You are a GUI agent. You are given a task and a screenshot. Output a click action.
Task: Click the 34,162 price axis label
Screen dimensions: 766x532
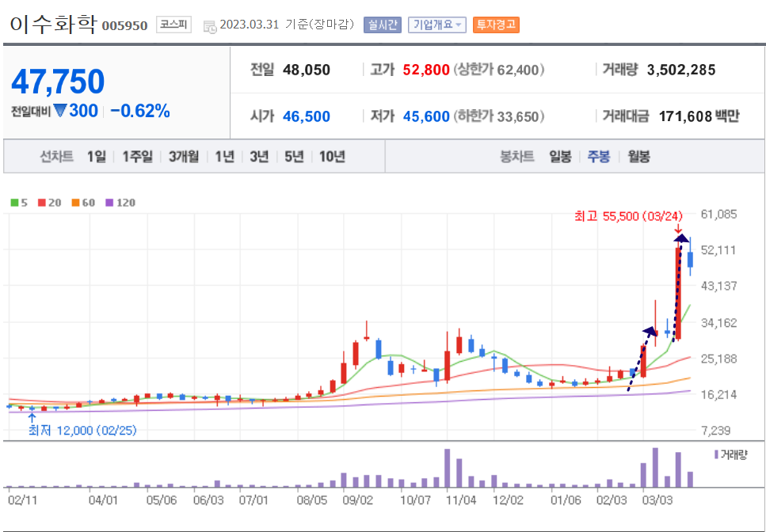coord(718,323)
